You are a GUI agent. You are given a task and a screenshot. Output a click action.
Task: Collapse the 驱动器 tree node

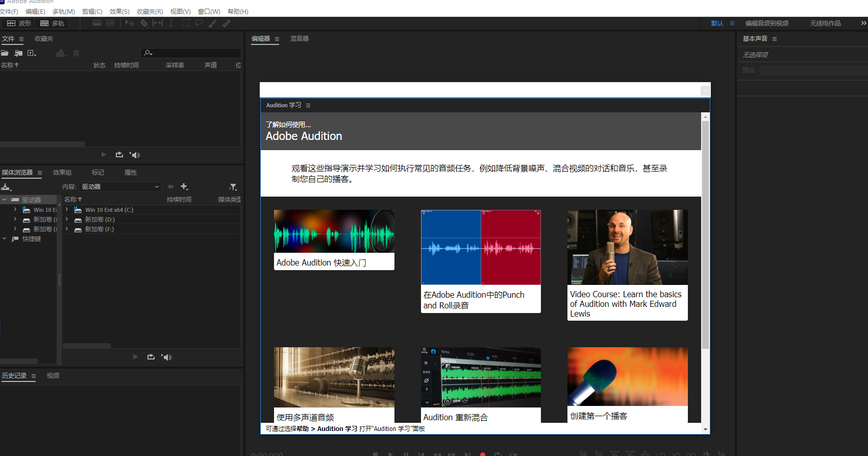click(x=5, y=200)
